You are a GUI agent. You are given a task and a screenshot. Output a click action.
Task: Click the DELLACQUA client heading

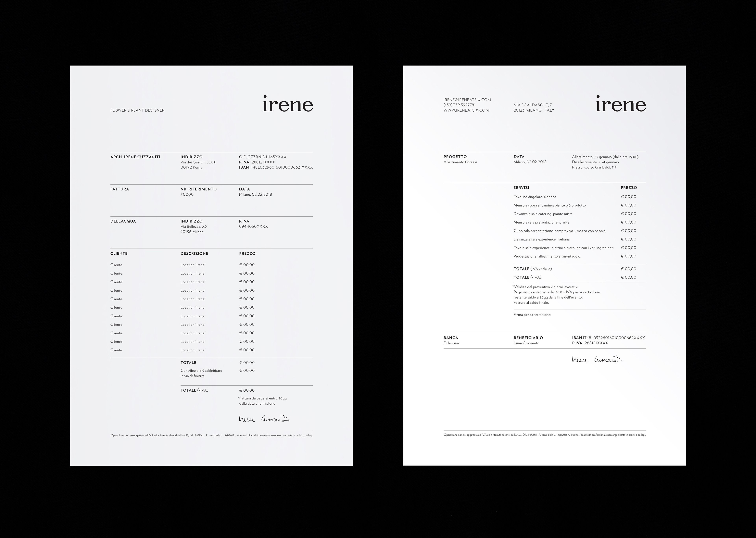tap(123, 221)
